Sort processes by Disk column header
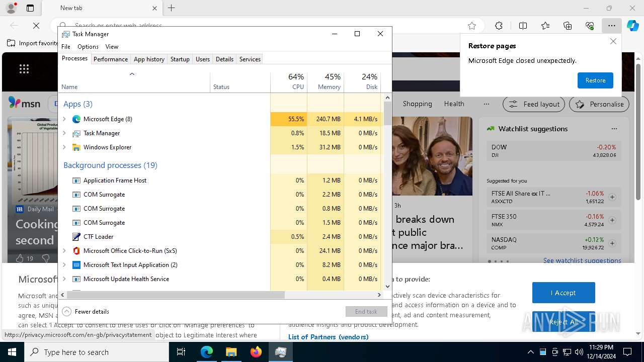The height and width of the screenshot is (362, 644). click(362, 82)
